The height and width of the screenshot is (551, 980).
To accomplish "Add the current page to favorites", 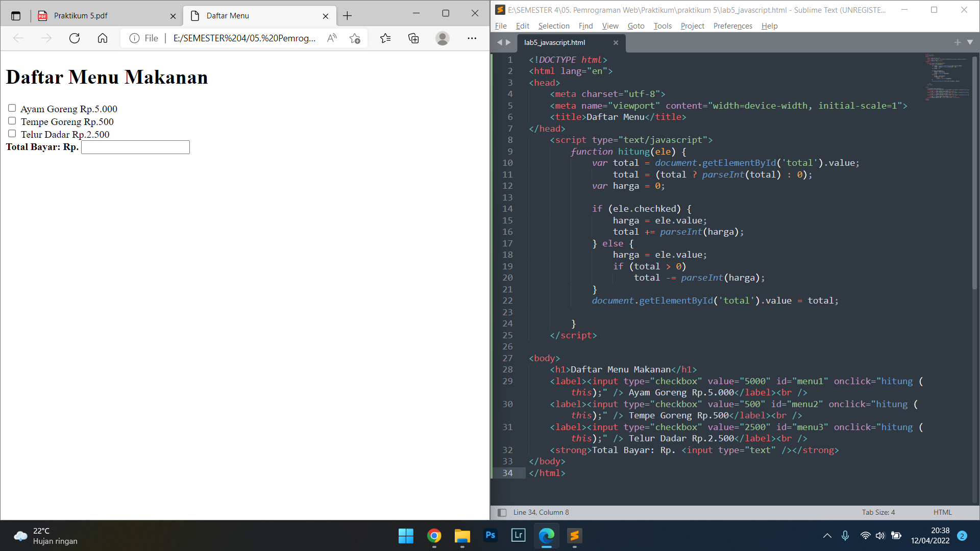I will click(356, 38).
